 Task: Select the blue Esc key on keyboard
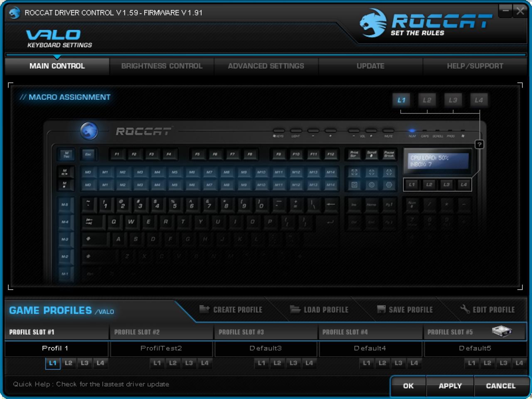tap(88, 155)
